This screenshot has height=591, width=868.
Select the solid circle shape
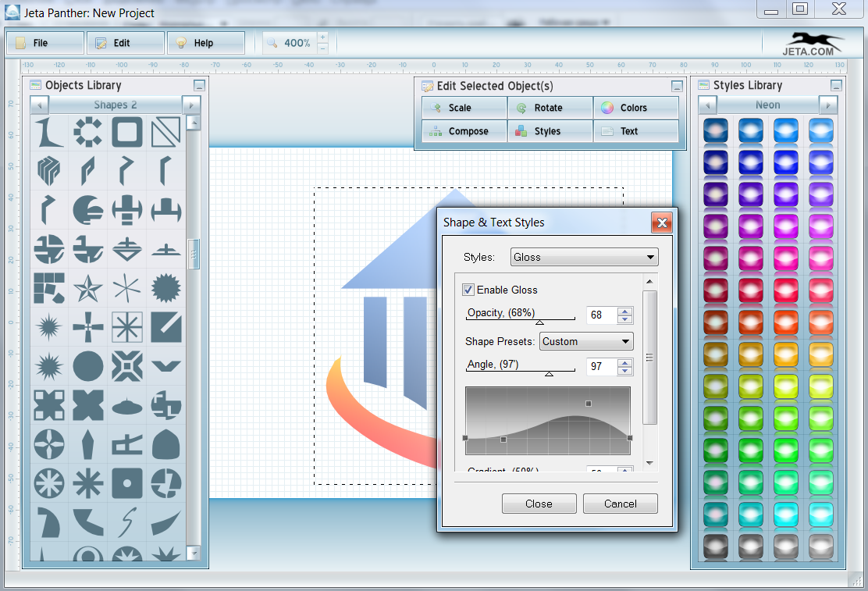click(x=88, y=366)
